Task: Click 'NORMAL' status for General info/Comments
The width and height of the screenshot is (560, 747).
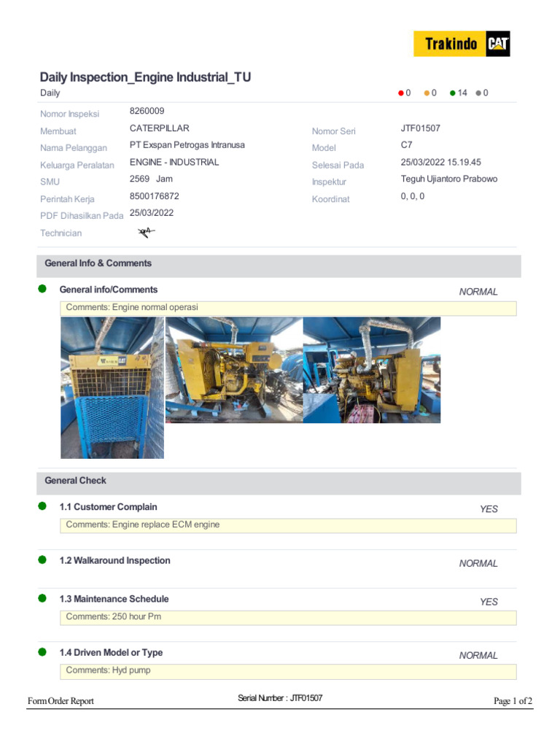Action: click(x=478, y=292)
